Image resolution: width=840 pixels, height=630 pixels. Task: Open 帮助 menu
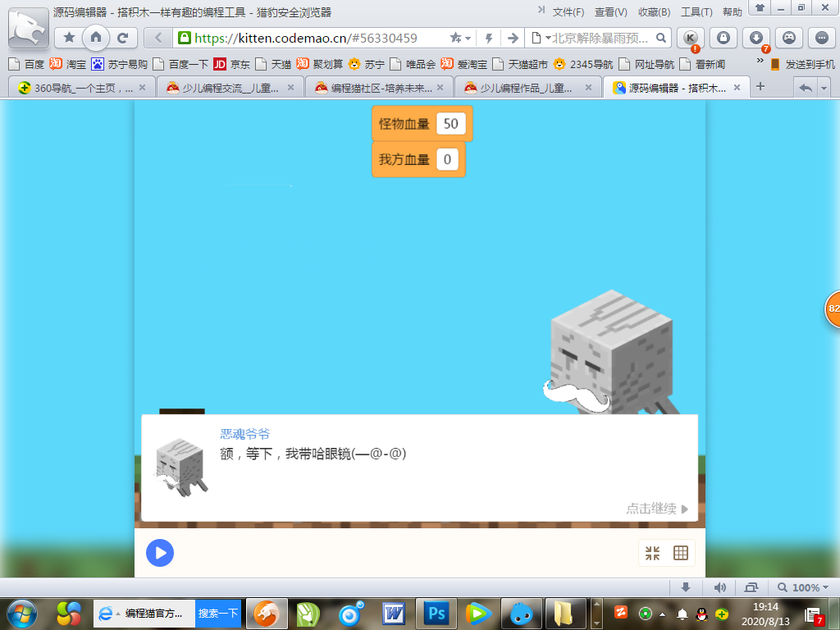pos(733,11)
